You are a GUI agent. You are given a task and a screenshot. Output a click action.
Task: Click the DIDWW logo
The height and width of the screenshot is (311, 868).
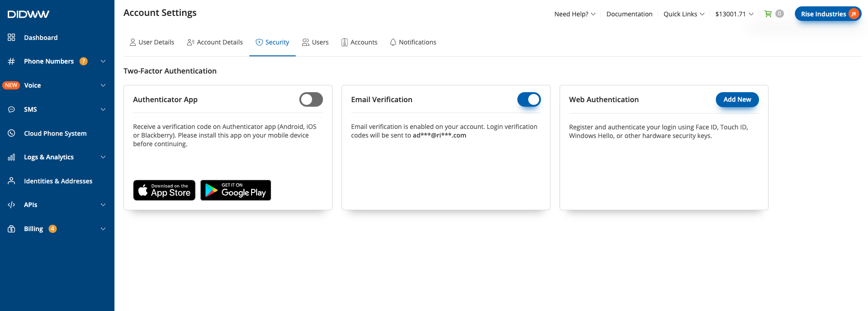click(x=28, y=14)
